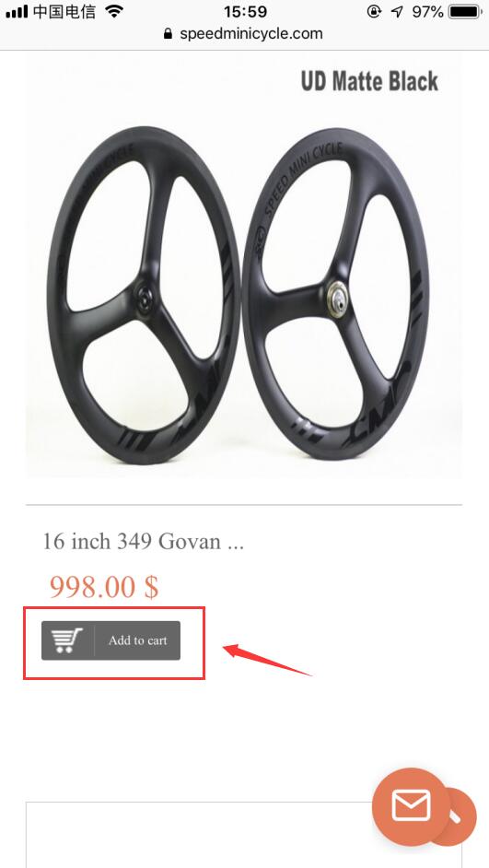Open the orange mail contact button
The width and height of the screenshot is (489, 868).
pyautogui.click(x=411, y=806)
